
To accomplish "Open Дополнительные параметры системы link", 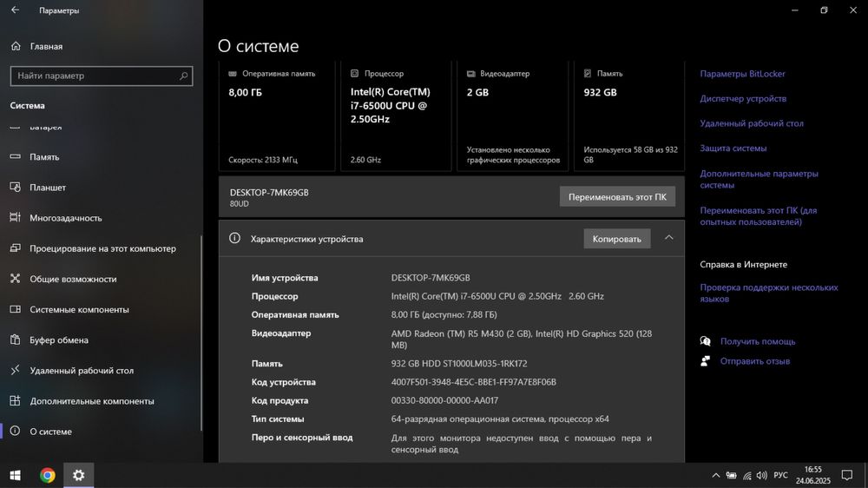I will click(x=759, y=180).
